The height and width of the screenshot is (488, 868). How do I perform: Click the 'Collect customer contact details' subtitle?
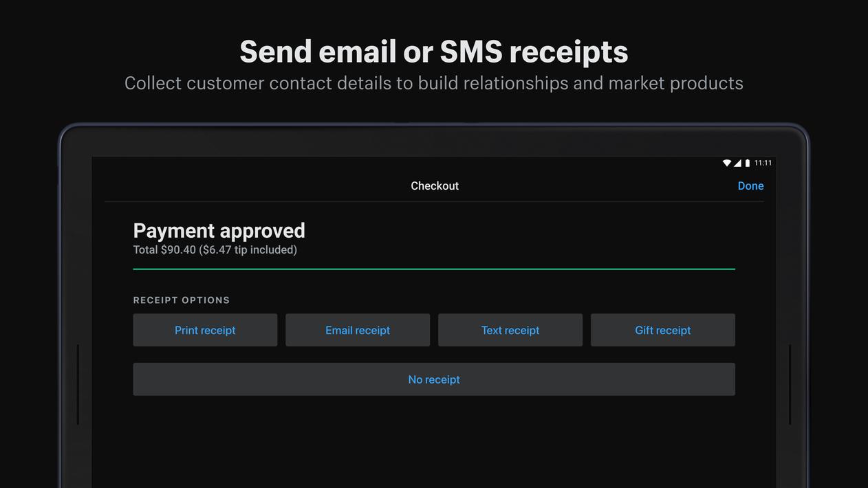434,83
